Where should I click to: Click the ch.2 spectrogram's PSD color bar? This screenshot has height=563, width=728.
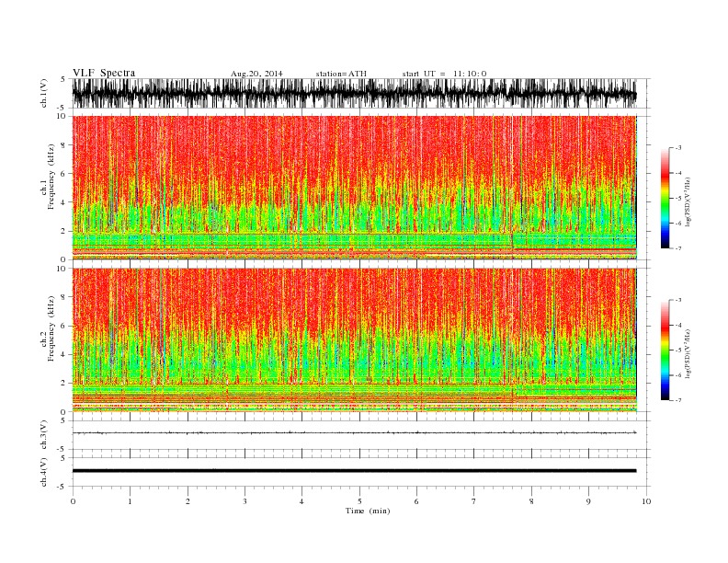665,350
